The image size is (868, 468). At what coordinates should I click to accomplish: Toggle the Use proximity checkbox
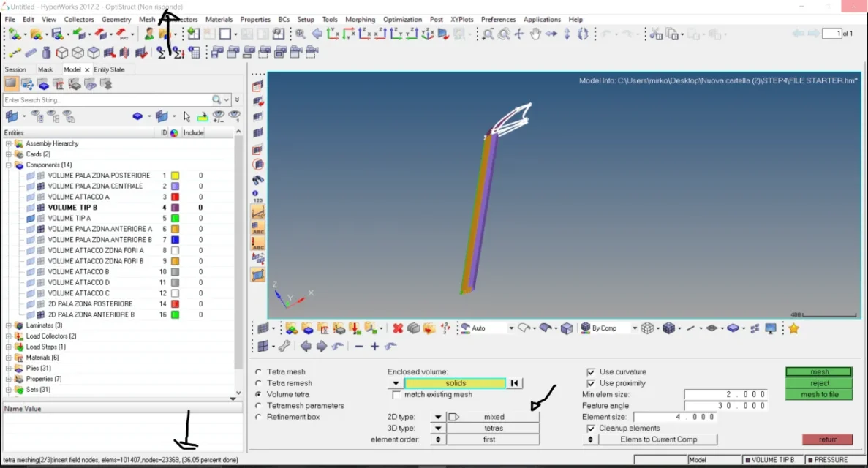point(591,383)
